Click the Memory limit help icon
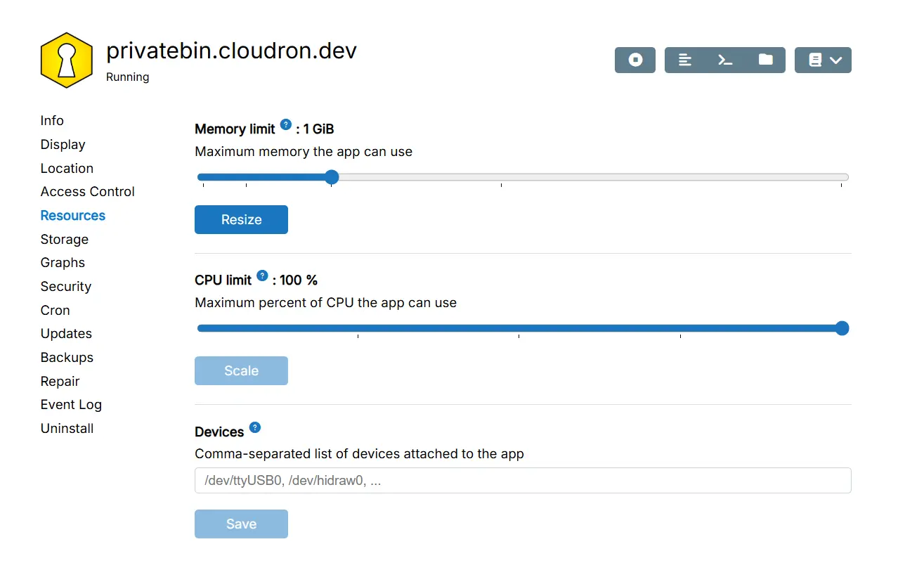The height and width of the screenshot is (570, 924). pyautogui.click(x=286, y=125)
